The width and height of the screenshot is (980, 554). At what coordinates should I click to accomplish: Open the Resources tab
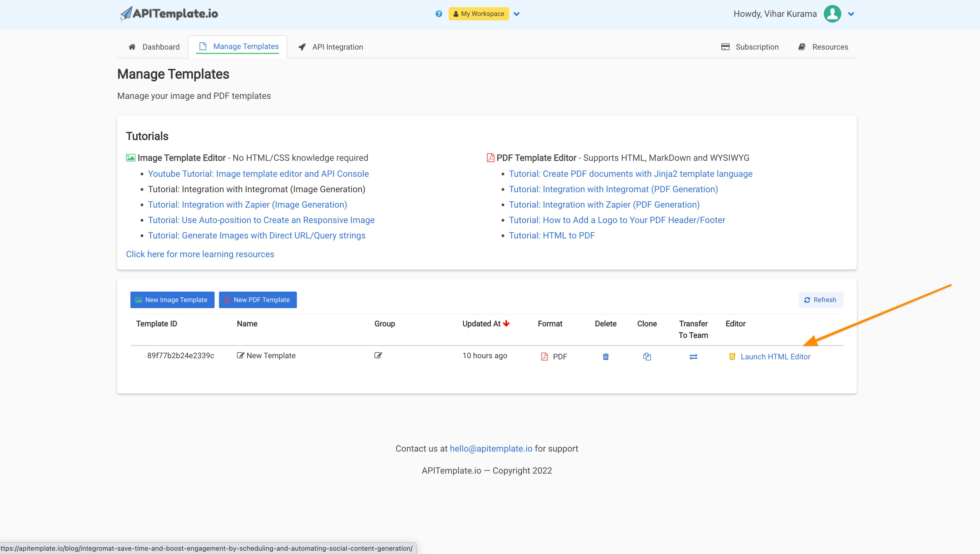point(823,47)
